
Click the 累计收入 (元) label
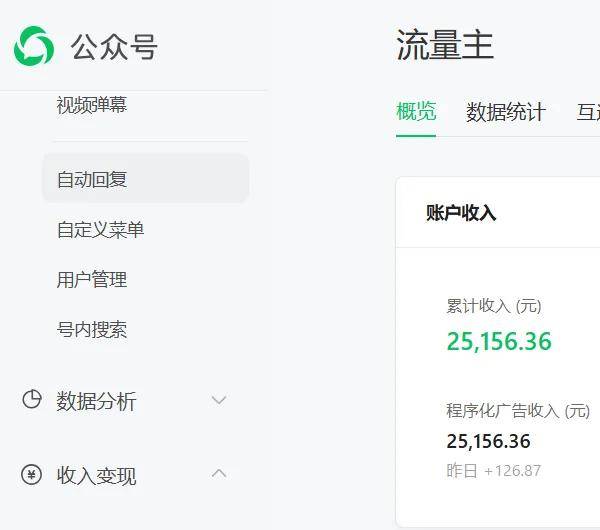click(x=493, y=306)
